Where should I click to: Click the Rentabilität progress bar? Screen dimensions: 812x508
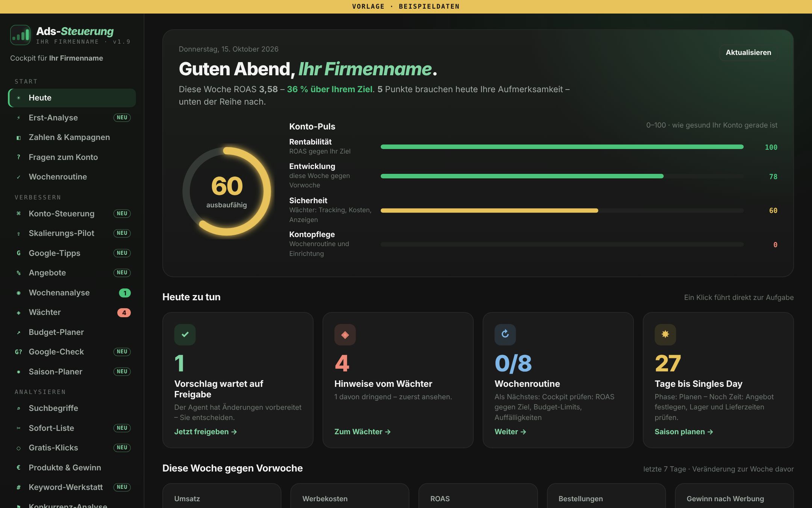[x=562, y=147]
